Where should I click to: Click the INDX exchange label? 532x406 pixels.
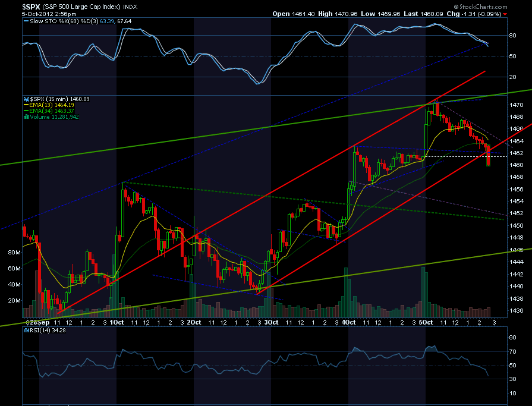click(130, 7)
